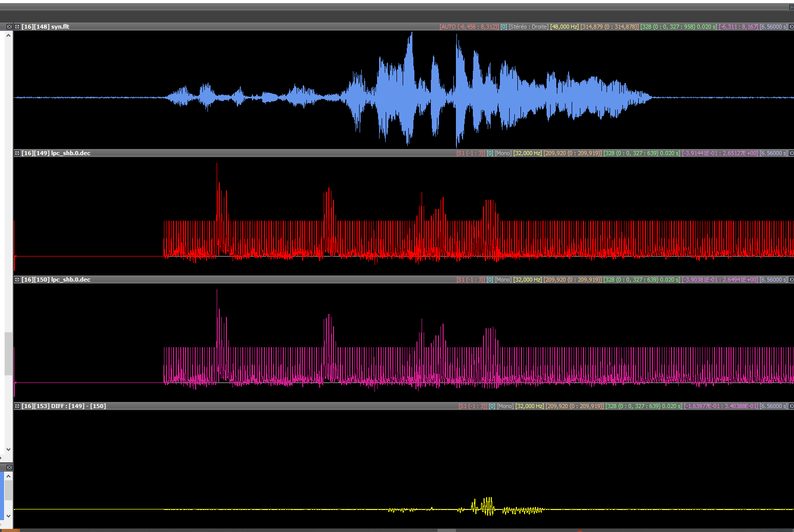Close the upper-left side panel

(9, 27)
